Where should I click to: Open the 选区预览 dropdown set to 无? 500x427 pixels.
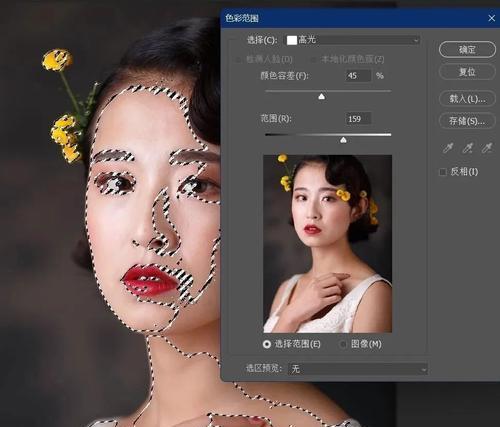[x=357, y=369]
